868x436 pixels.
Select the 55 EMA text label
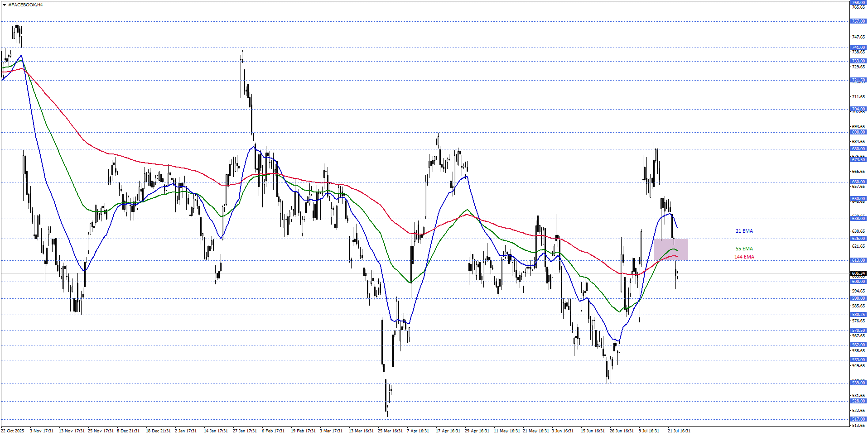(x=744, y=249)
